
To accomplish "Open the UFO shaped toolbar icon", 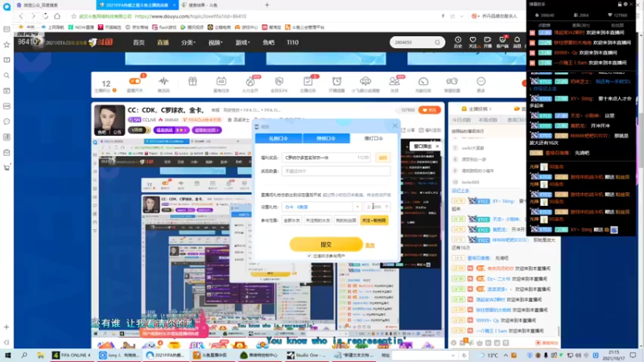I will 365,81.
